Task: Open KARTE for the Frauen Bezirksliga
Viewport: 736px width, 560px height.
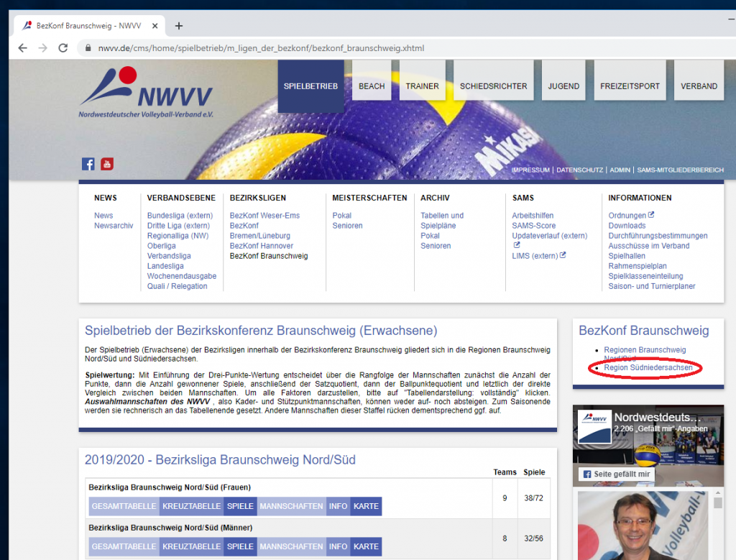Action: 366,506
